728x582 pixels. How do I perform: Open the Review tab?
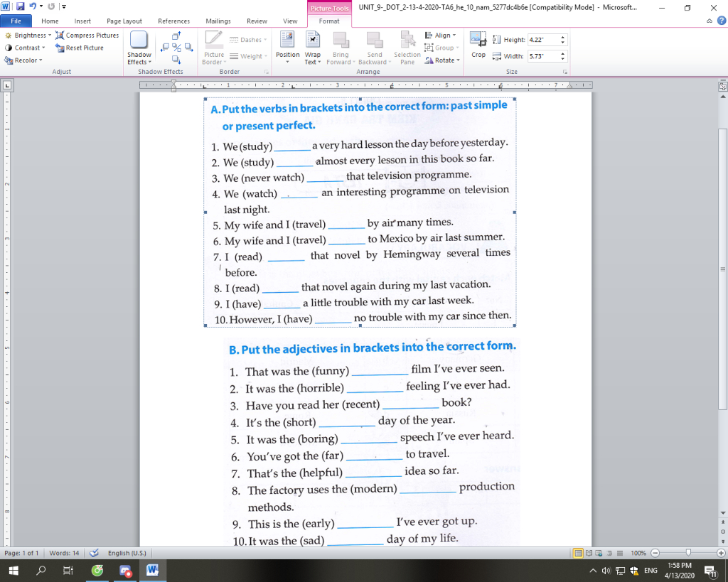pyautogui.click(x=257, y=21)
